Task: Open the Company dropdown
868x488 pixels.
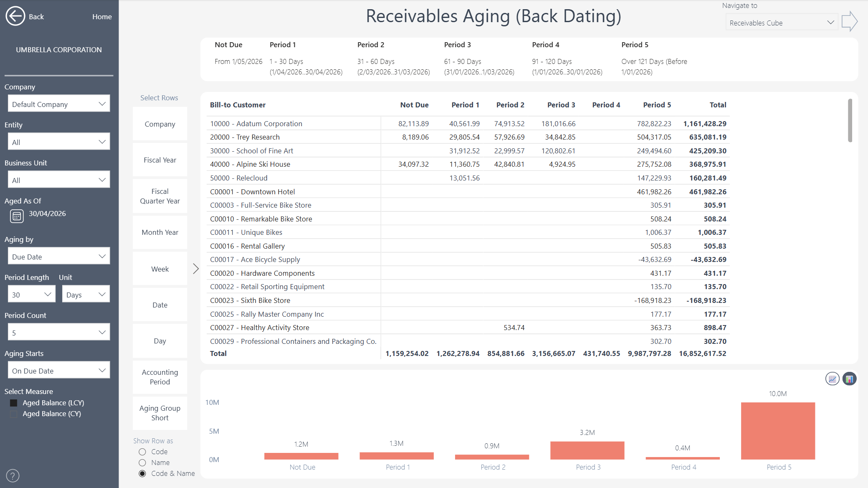Action: (59, 104)
